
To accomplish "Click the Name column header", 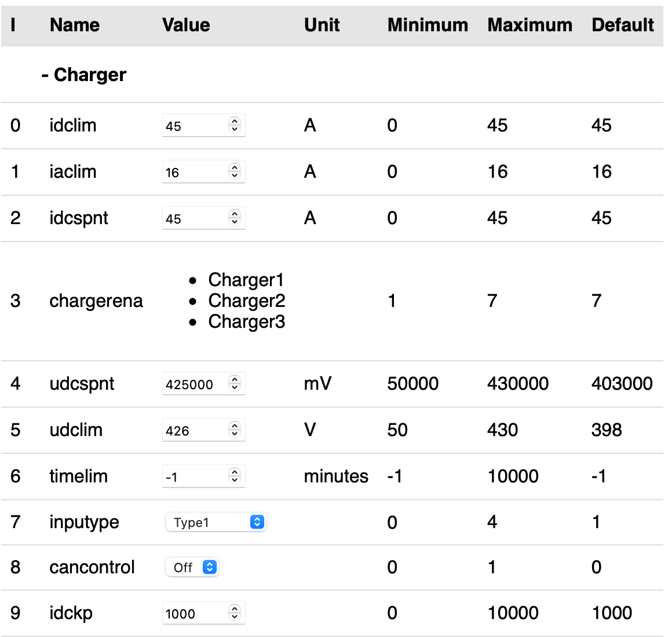I will (x=75, y=25).
